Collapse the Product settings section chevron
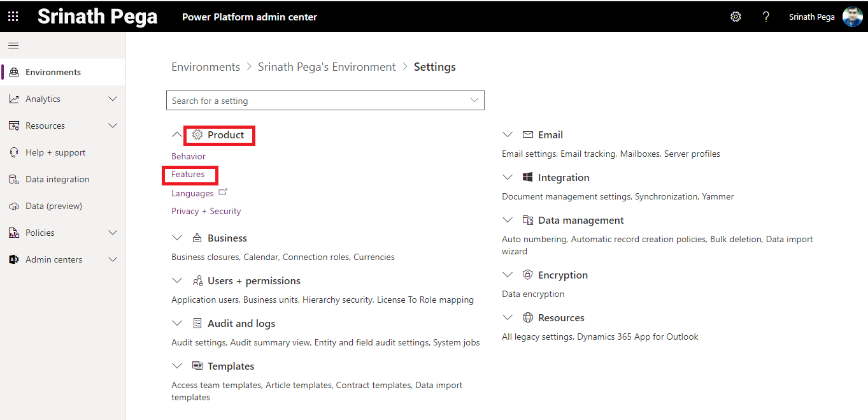This screenshot has height=420, width=868. click(177, 135)
